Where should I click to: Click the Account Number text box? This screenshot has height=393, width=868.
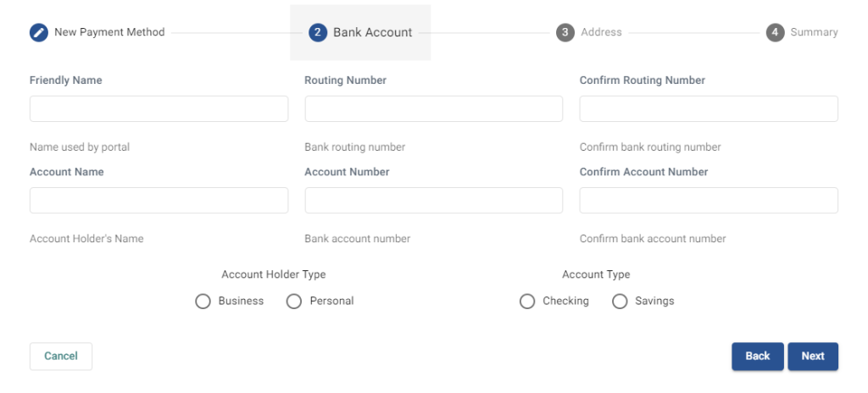(x=433, y=201)
